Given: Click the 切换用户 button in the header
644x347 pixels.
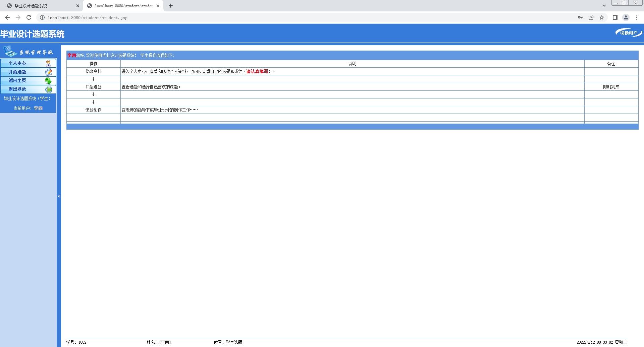Looking at the screenshot, I should [629, 32].
